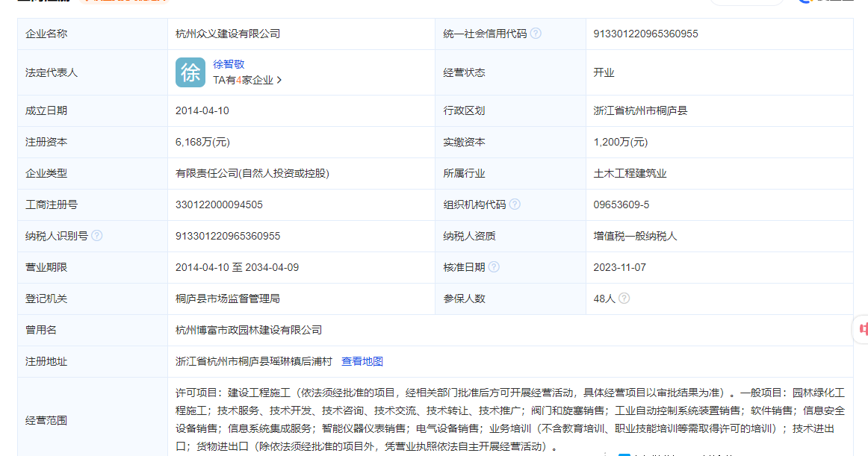The image size is (868, 456).
Task: Open legal representative 徐智敬's profile link
Action: tap(229, 64)
